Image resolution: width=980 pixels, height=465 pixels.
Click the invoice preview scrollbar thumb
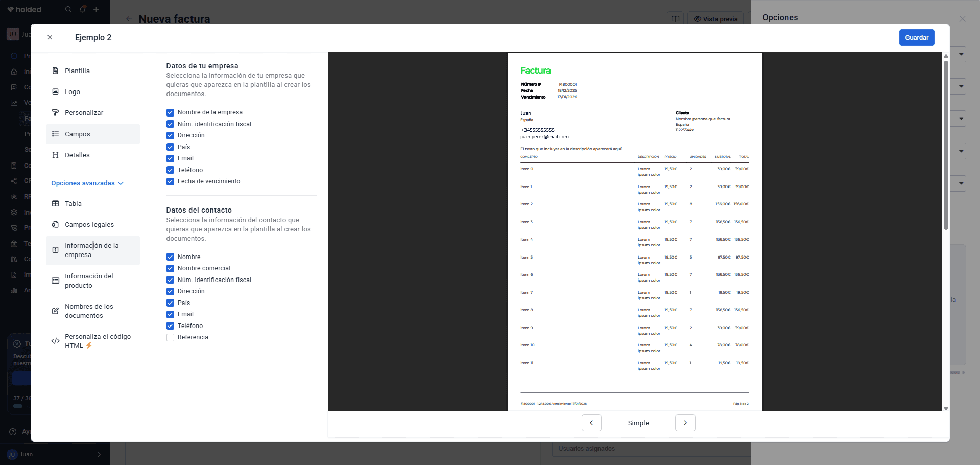point(946,146)
